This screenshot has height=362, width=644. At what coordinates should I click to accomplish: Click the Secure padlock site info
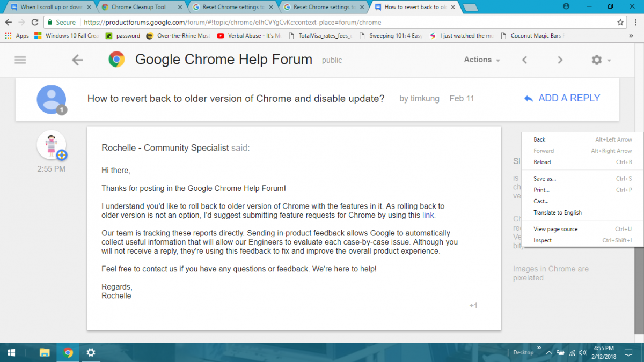(62, 23)
